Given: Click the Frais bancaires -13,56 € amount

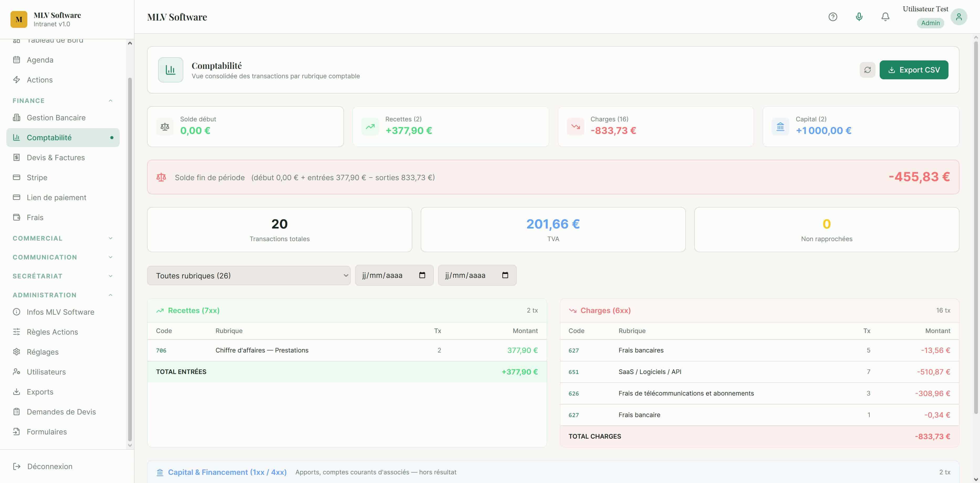Looking at the screenshot, I should (935, 350).
